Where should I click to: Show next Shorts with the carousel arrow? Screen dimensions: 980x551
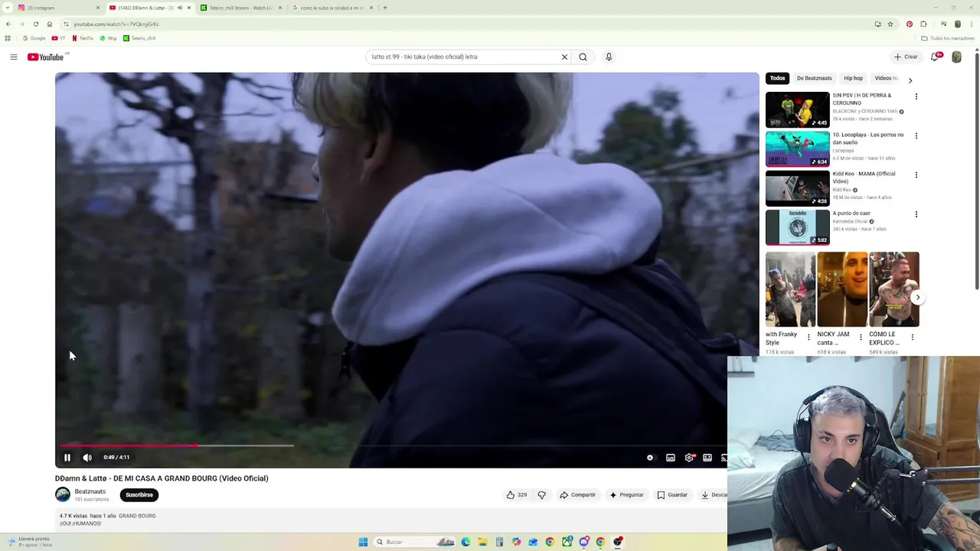coord(917,298)
